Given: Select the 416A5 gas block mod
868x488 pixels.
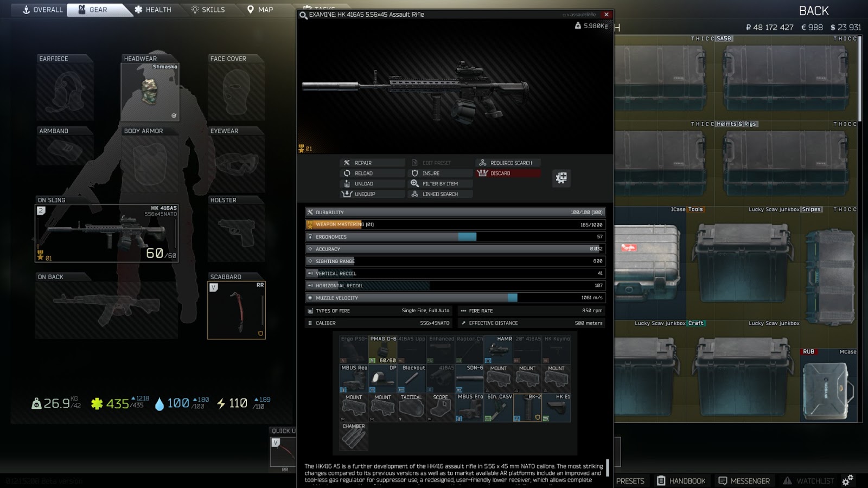Looking at the screenshot, I should pyautogui.click(x=441, y=378).
